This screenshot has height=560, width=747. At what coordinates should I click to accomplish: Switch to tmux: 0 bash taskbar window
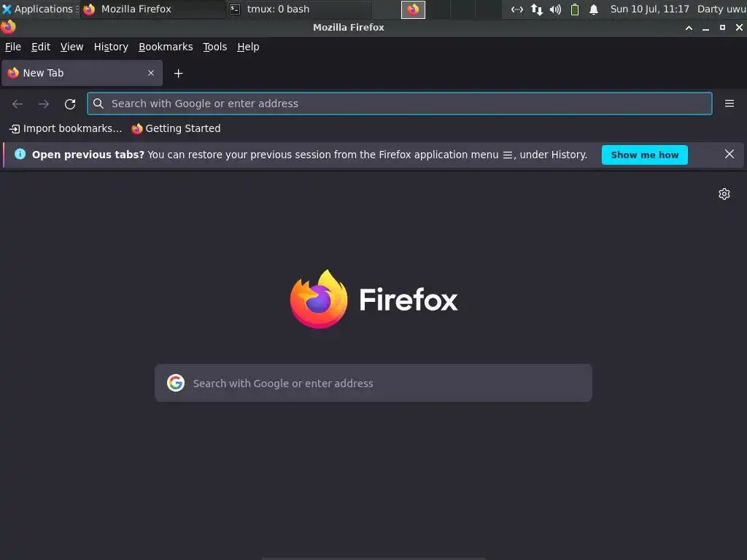pos(298,9)
